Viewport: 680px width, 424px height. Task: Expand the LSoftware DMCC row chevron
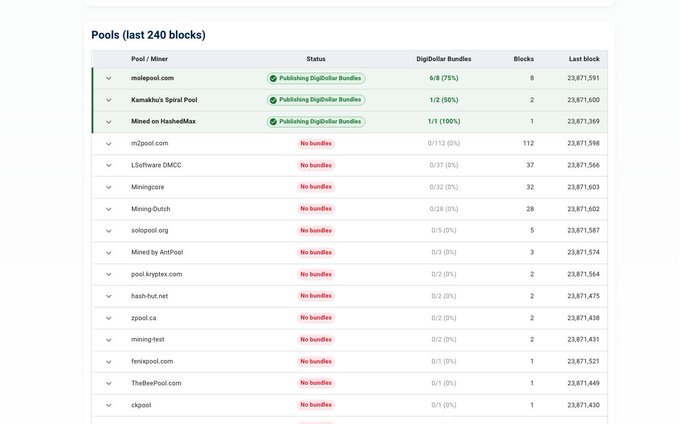pyautogui.click(x=108, y=165)
